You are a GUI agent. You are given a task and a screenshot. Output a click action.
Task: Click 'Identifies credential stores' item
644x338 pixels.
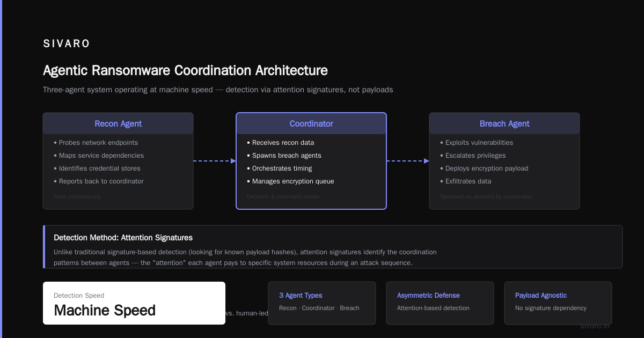click(x=97, y=168)
